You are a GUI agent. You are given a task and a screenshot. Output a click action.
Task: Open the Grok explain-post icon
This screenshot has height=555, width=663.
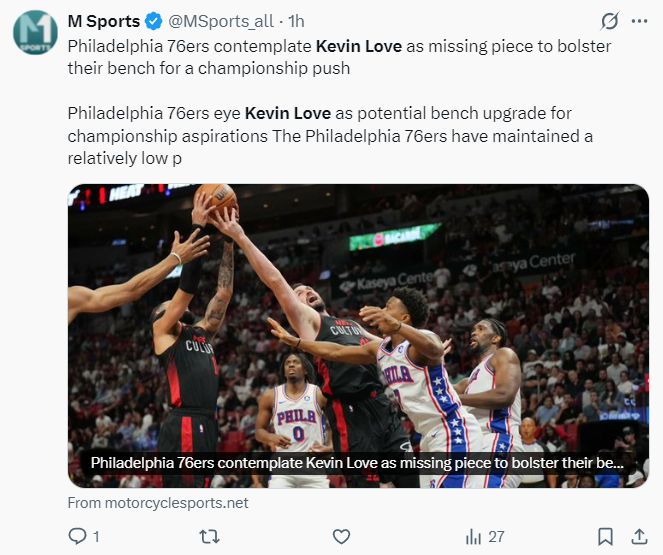608,21
